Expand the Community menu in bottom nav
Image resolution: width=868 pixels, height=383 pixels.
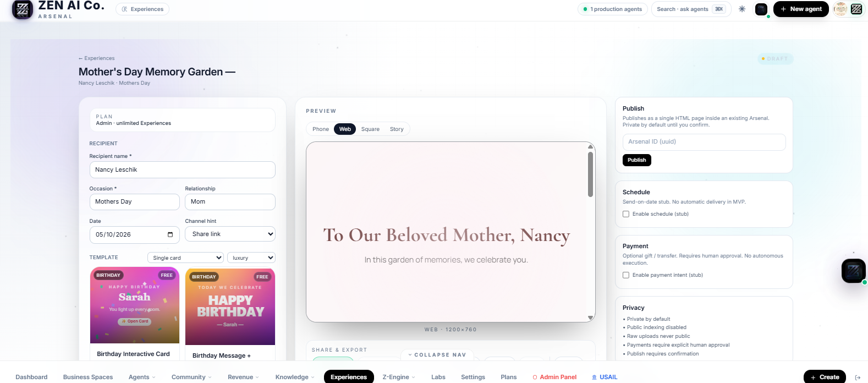point(191,377)
